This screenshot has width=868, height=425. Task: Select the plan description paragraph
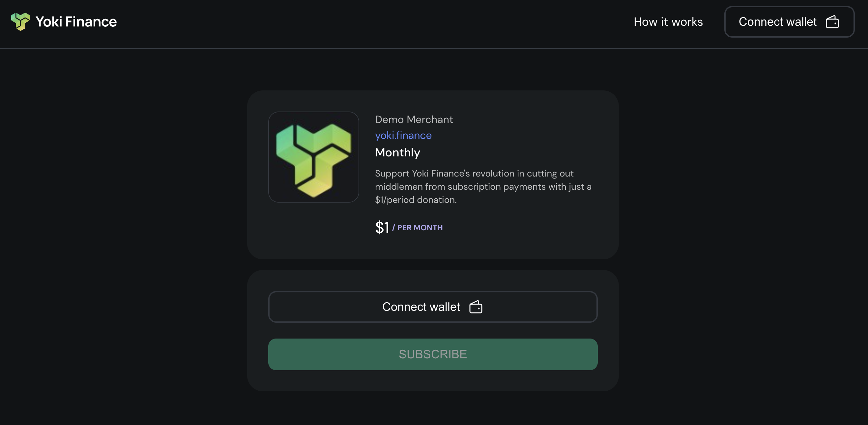483,186
